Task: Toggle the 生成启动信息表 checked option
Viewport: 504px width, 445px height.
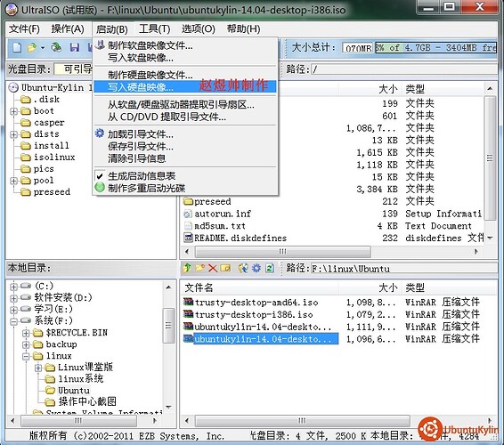Action: click(142, 176)
